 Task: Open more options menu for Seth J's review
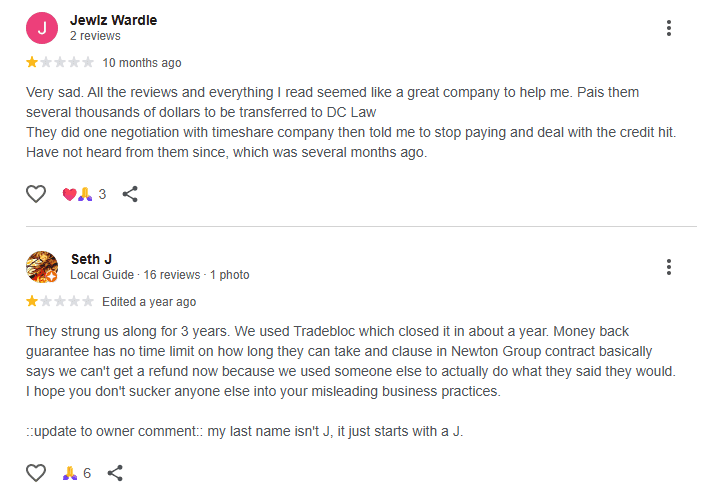point(669,267)
